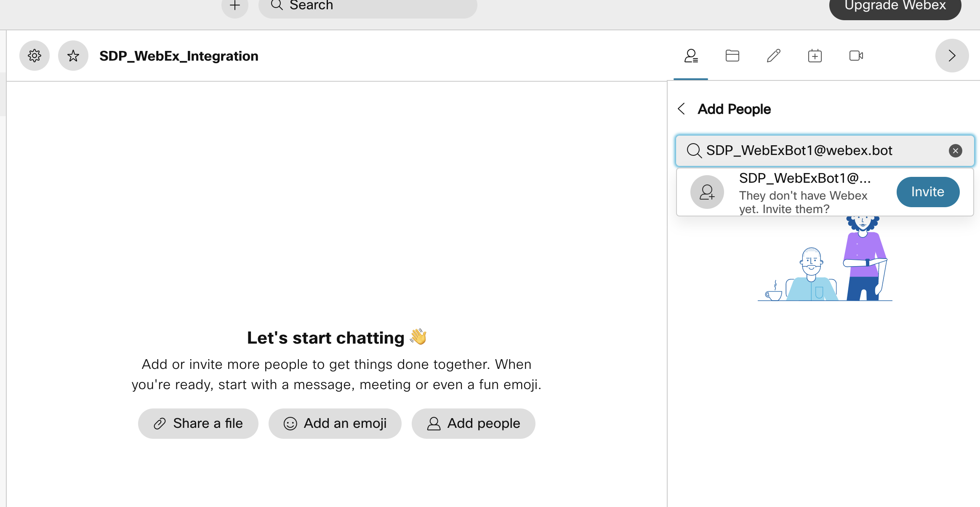Select the SDP_WebExBot1 contact avatar icon

pyautogui.click(x=707, y=192)
